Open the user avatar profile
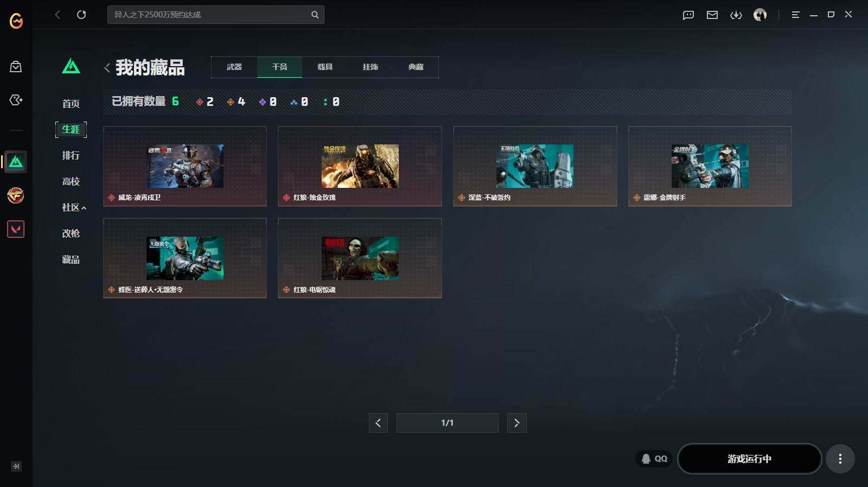Screen dimensions: 868x487 (760, 15)
